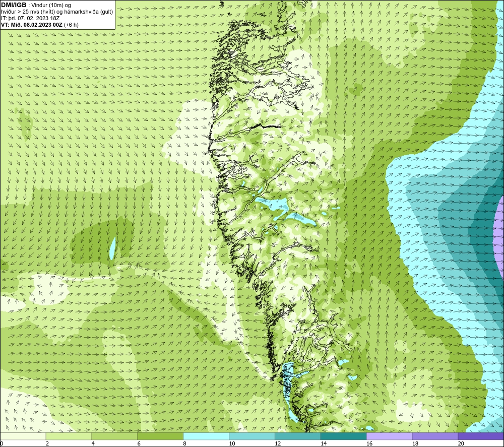Click the 0–2 m/s palest legend swatch
The height and width of the screenshot is (447, 504).
pyautogui.click(x=23, y=436)
